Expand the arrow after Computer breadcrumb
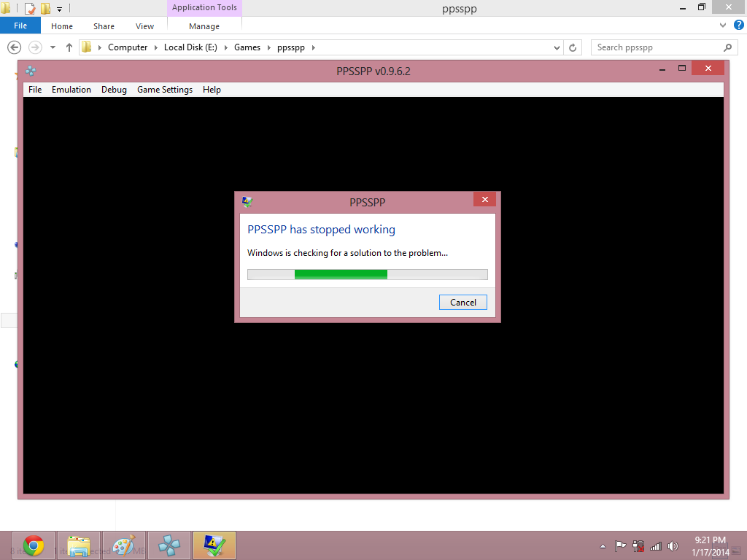 pos(156,47)
